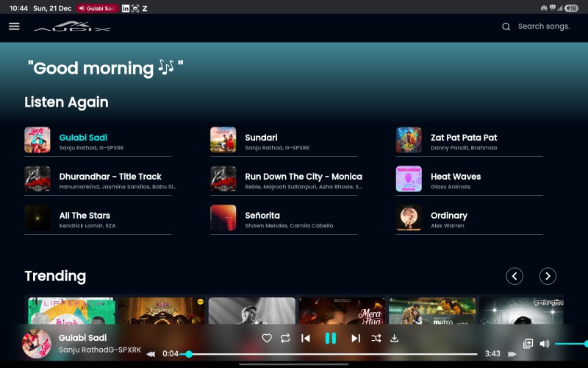The height and width of the screenshot is (368, 588).
Task: Pause the currently playing song
Action: 331,339
